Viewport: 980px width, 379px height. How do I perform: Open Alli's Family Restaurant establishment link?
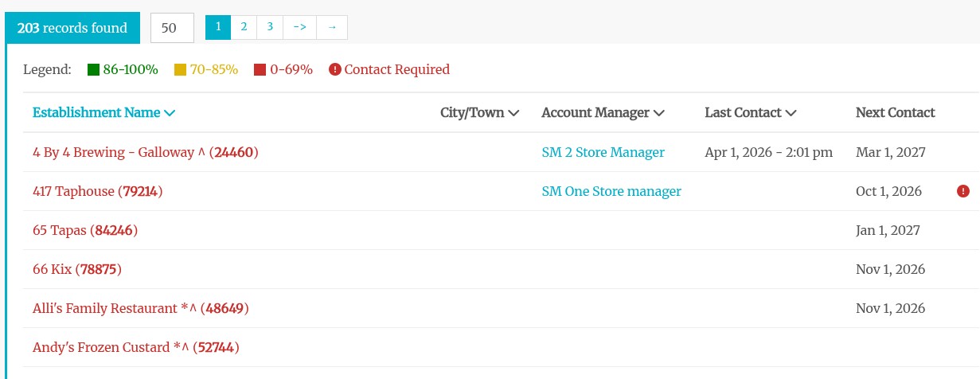(141, 308)
